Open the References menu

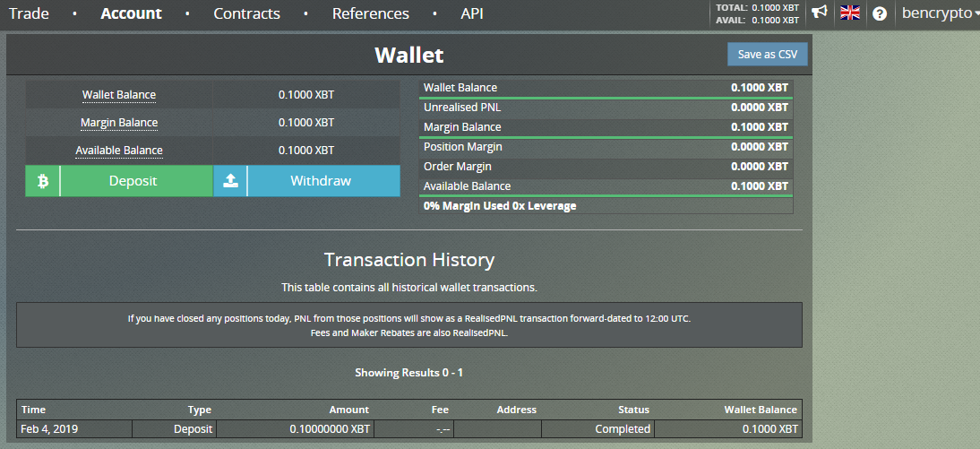click(x=371, y=13)
